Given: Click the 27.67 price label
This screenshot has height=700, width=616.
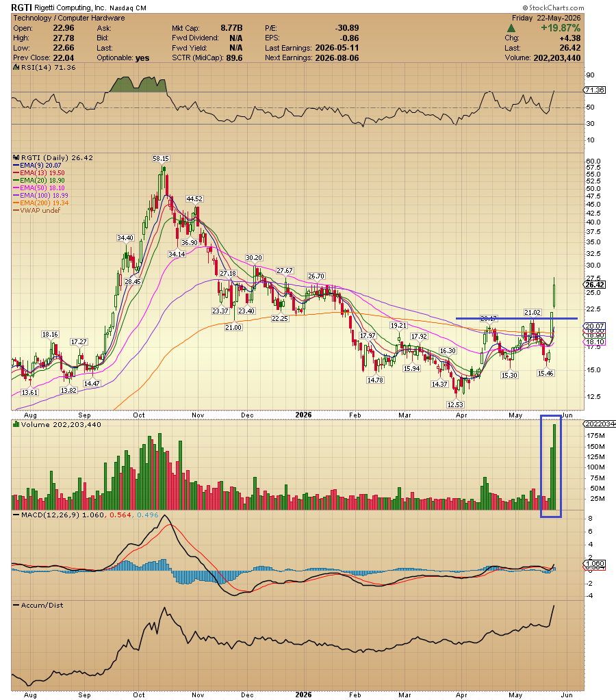Looking at the screenshot, I should (x=285, y=270).
